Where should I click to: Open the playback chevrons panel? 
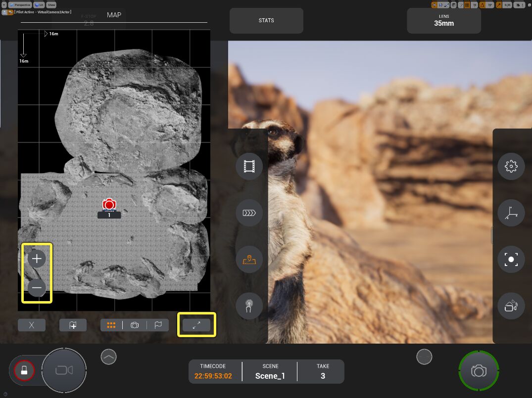pyautogui.click(x=249, y=213)
